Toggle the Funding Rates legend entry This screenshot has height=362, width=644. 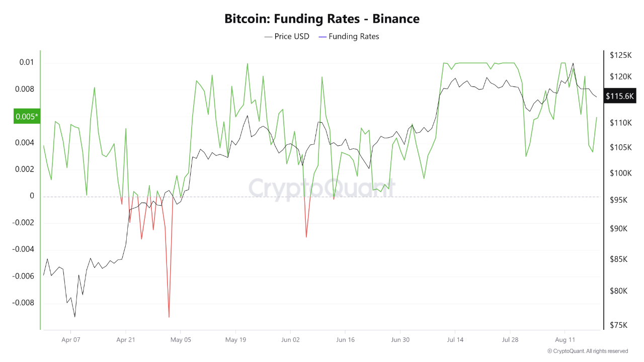click(354, 37)
